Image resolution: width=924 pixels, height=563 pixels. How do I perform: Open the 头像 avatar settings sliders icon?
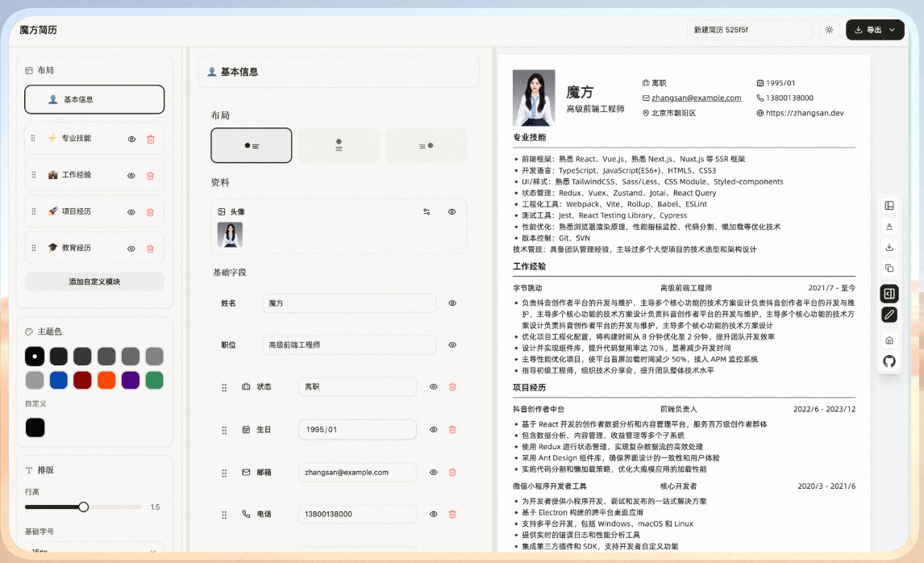pyautogui.click(x=427, y=212)
